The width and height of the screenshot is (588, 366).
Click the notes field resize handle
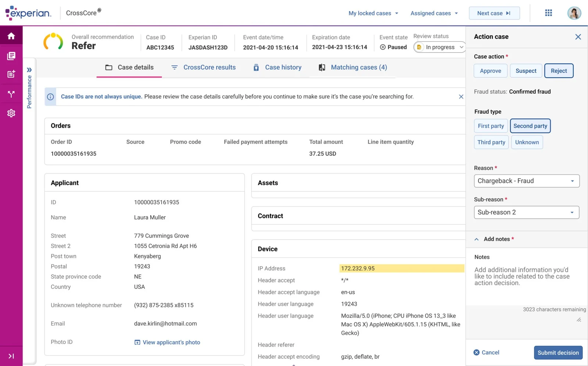tap(579, 320)
